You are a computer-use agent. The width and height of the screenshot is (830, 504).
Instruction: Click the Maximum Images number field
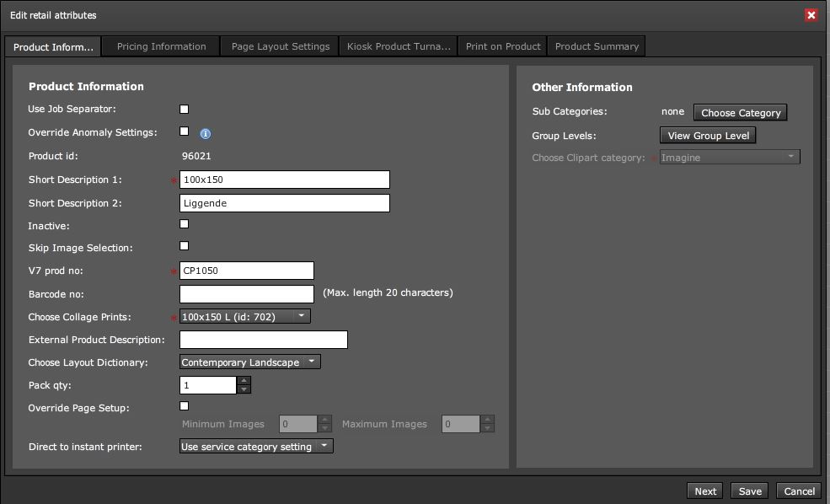pos(461,424)
